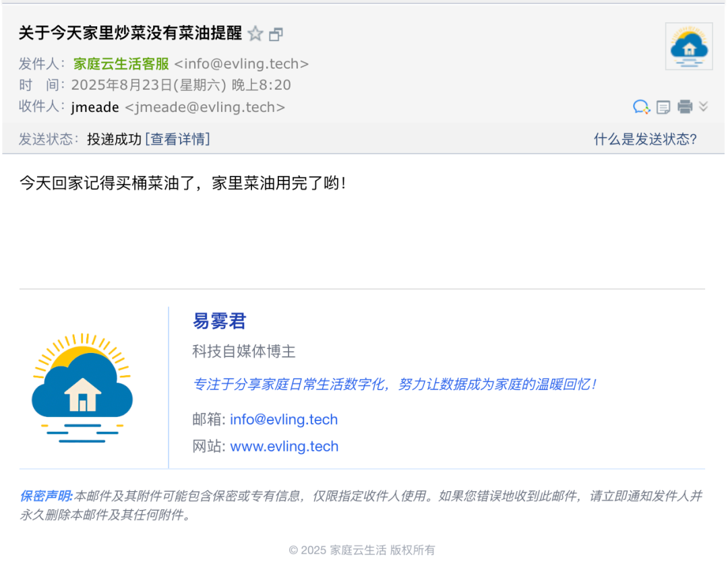Click the body text 今天回家记得买桶菜油了
The width and height of the screenshot is (728, 570).
[x=108, y=183]
